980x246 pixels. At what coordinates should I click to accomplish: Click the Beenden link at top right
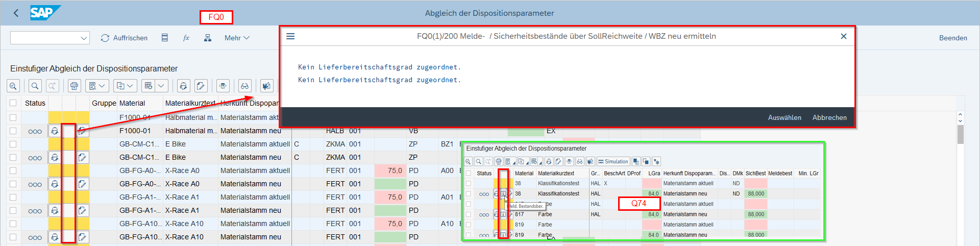point(953,38)
